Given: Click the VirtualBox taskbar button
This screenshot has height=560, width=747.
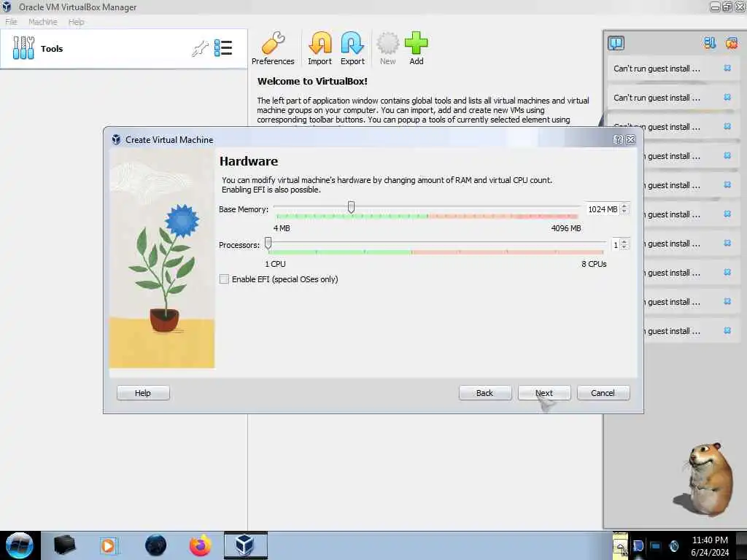Looking at the screenshot, I should click(246, 545).
